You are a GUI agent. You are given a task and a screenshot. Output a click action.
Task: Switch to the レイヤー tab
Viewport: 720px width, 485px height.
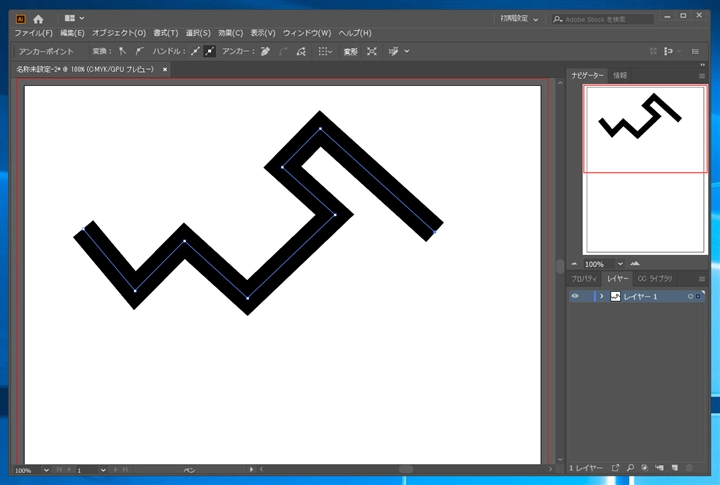pos(617,279)
